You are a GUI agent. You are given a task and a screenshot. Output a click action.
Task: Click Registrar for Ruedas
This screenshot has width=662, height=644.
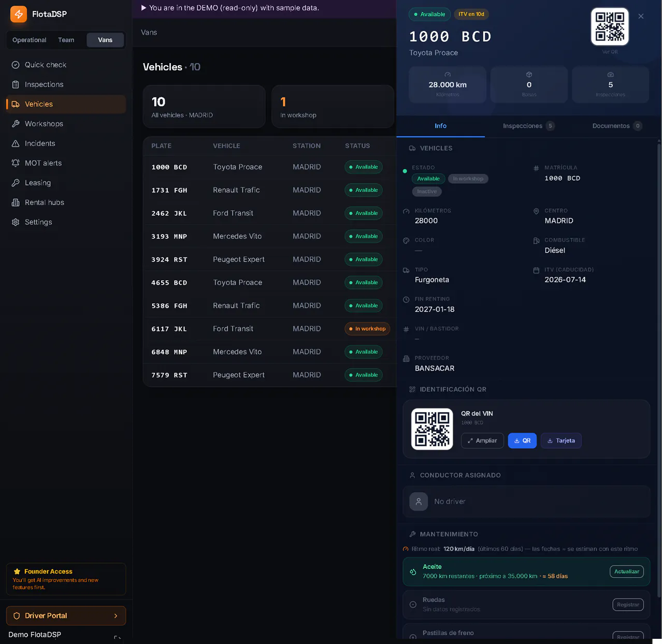coord(628,605)
